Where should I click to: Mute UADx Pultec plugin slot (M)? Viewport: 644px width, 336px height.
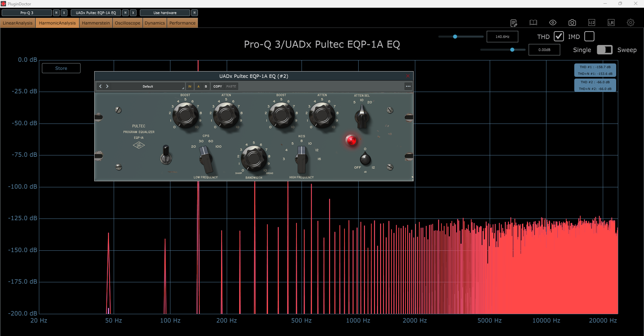[x=125, y=13]
